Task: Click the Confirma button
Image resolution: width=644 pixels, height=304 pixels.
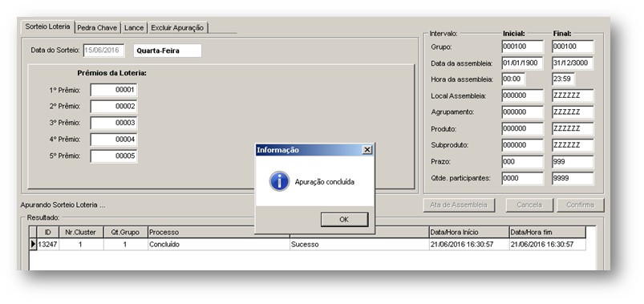Action: (x=580, y=205)
